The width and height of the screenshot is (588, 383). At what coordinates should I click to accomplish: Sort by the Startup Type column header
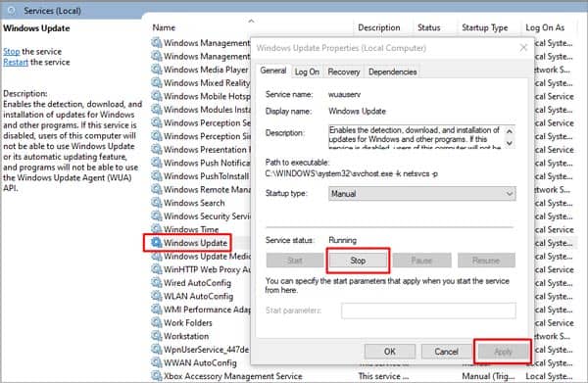click(484, 27)
